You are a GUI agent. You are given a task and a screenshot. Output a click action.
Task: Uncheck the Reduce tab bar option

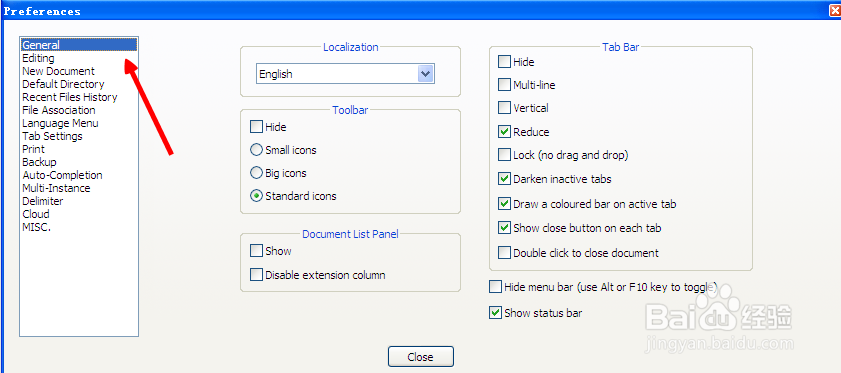tap(504, 131)
